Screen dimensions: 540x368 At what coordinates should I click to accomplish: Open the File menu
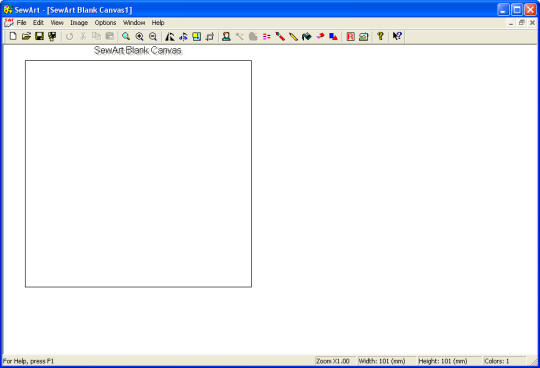tap(21, 23)
